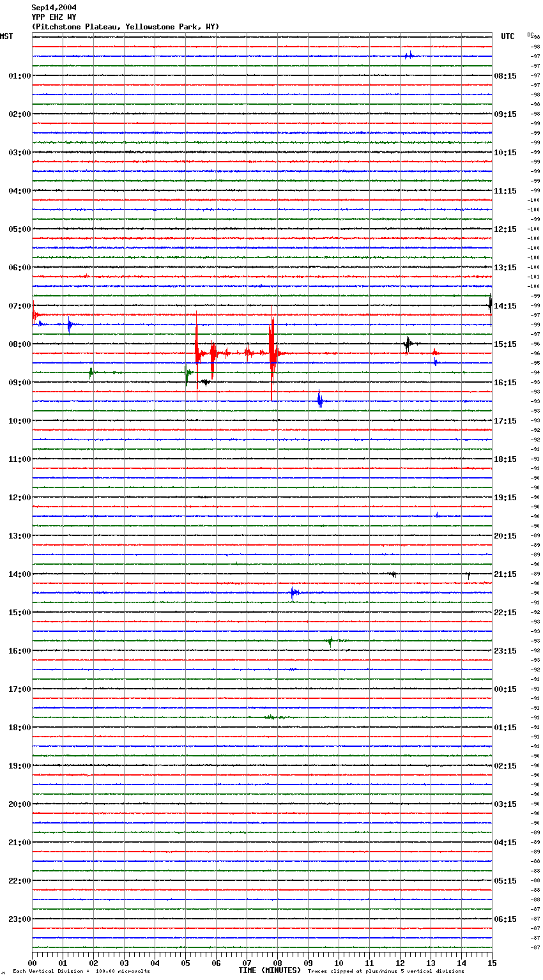The height and width of the screenshot is (980, 543).
Task: Click the '23:15' UTC time label
Action: pyautogui.click(x=505, y=651)
